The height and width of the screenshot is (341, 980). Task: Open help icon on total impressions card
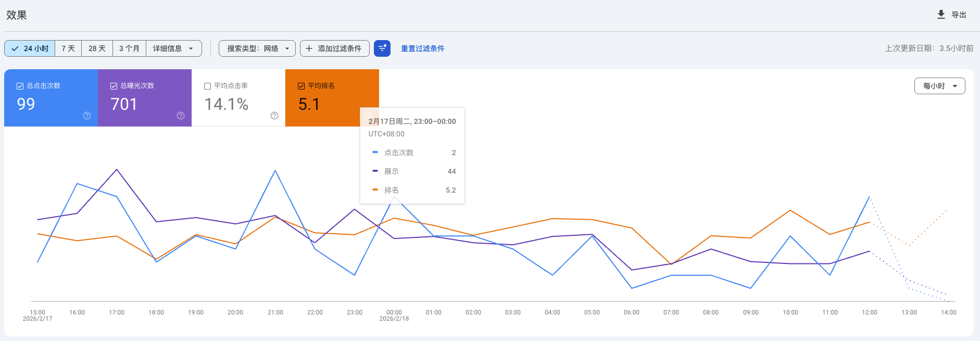181,116
